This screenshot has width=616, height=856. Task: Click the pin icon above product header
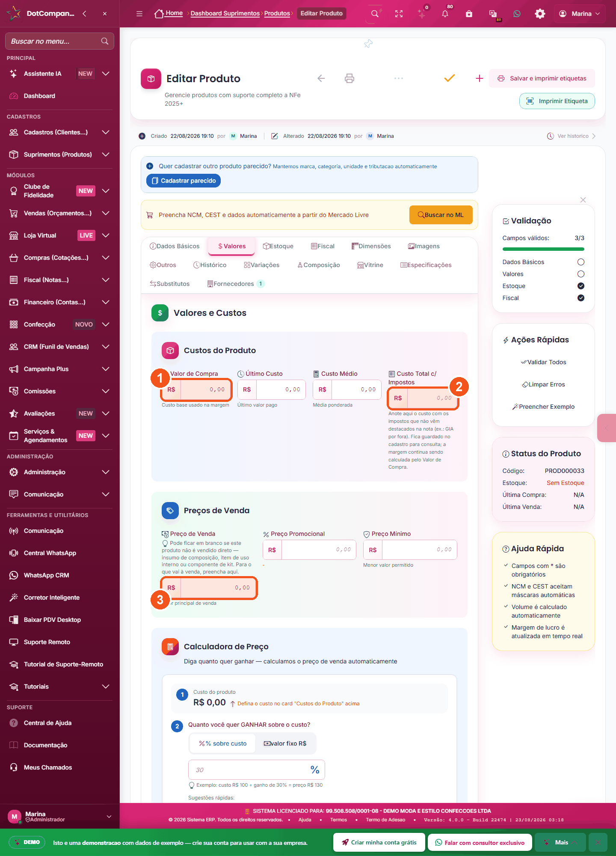(x=368, y=44)
